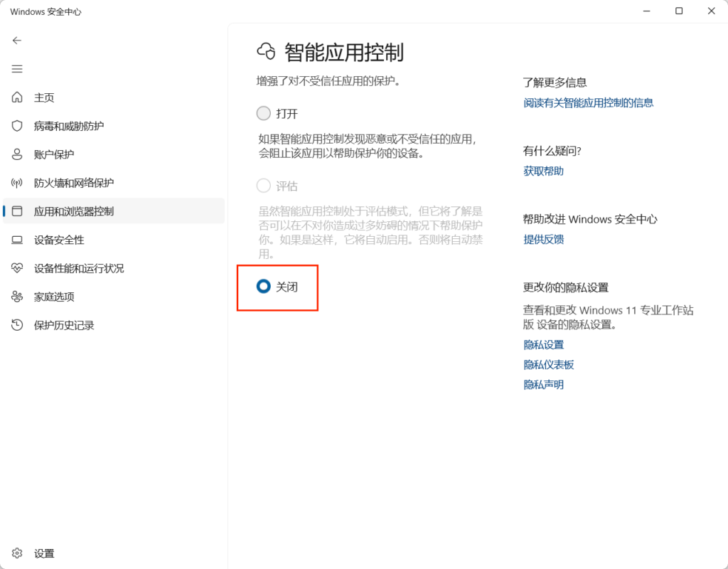This screenshot has width=728, height=569.
Task: Click the 获取帮助 link
Action: click(543, 171)
